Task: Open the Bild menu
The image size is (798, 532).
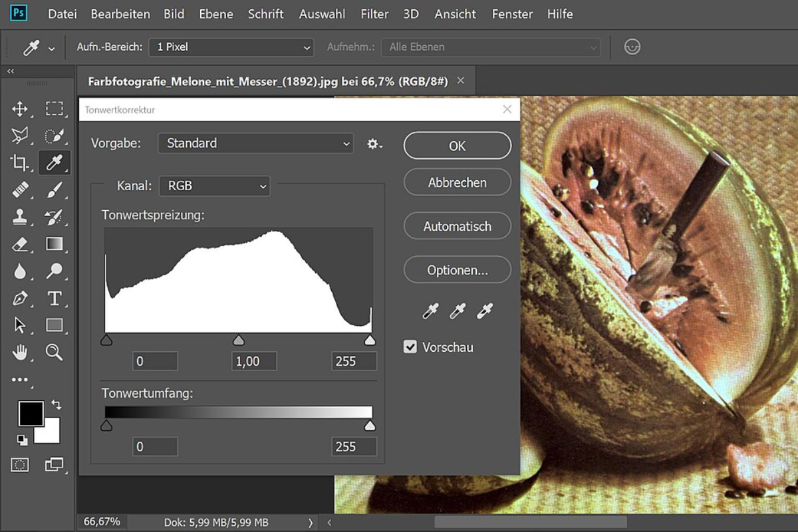Action: point(174,13)
